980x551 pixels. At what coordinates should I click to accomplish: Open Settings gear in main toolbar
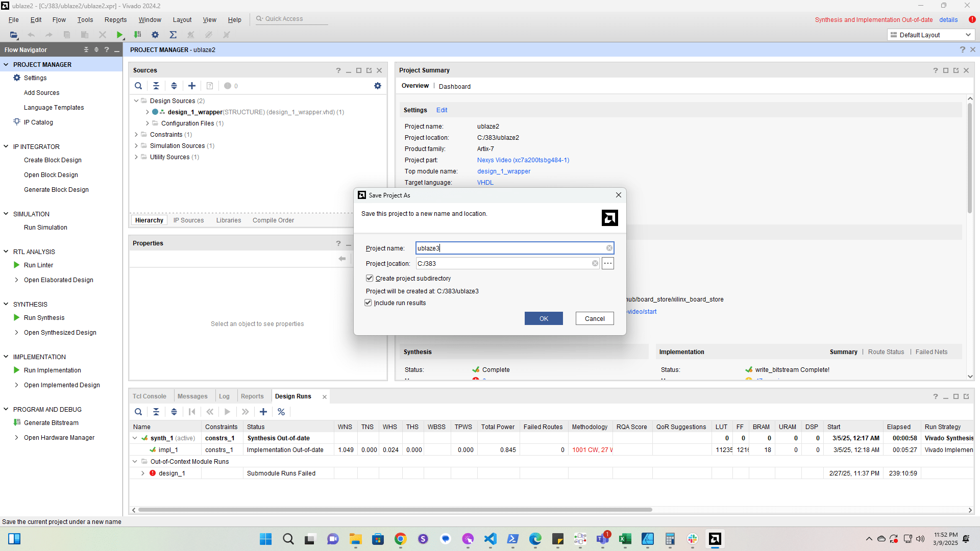155,35
